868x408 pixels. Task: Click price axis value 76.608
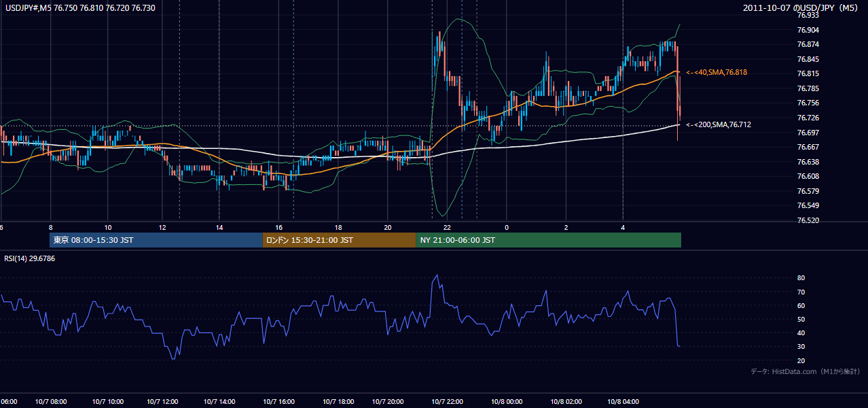tap(808, 176)
